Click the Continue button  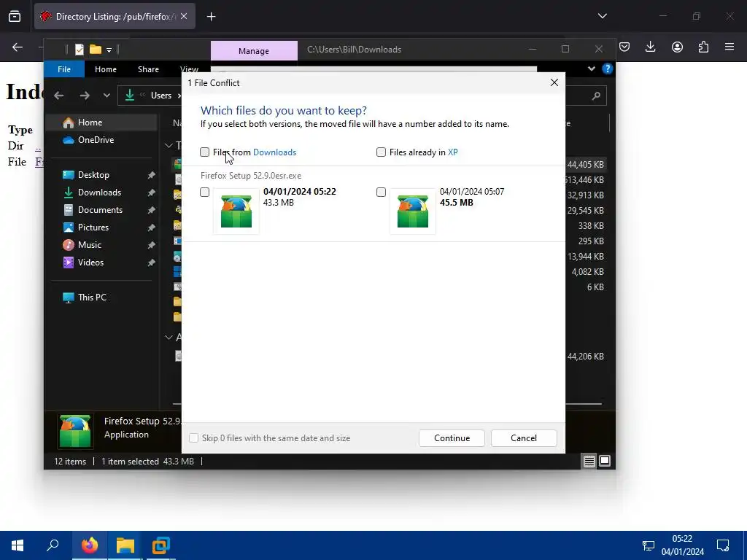[452, 438]
